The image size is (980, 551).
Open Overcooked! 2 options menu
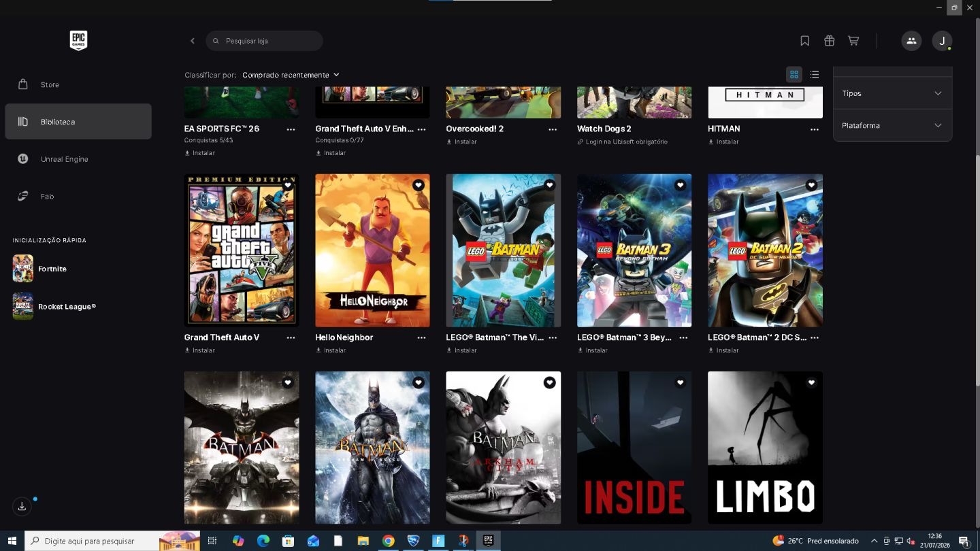(x=553, y=129)
